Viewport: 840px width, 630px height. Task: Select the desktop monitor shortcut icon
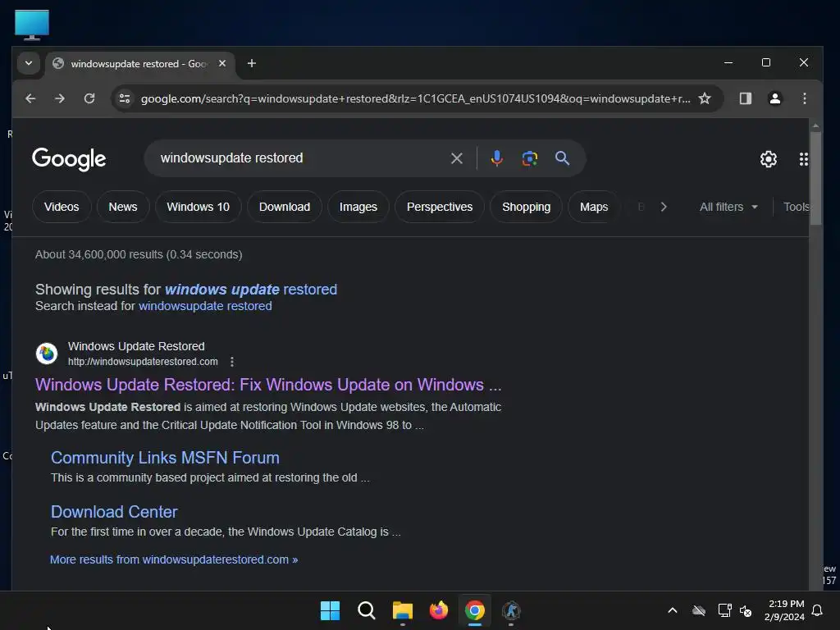(32, 25)
